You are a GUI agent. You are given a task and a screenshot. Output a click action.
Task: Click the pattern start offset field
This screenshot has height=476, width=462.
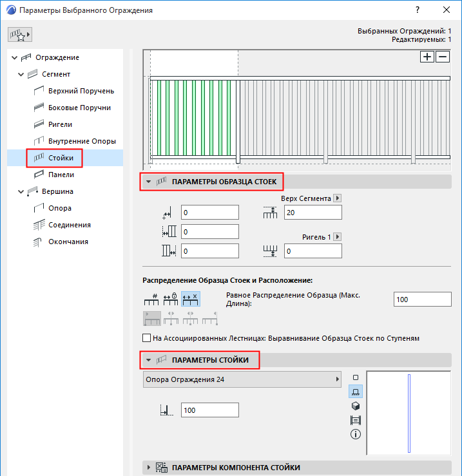pyautogui.click(x=210, y=232)
